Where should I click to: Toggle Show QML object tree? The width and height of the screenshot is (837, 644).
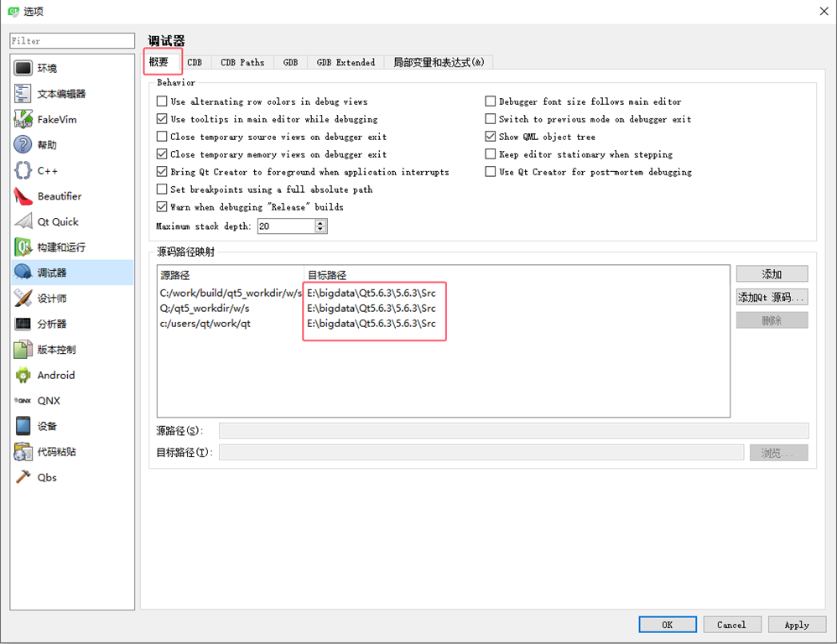click(490, 136)
